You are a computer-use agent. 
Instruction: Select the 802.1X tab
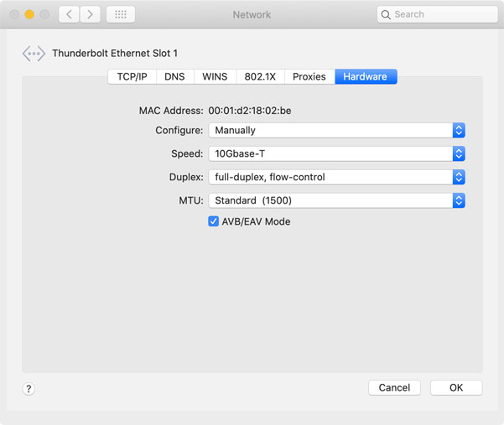pyautogui.click(x=260, y=76)
